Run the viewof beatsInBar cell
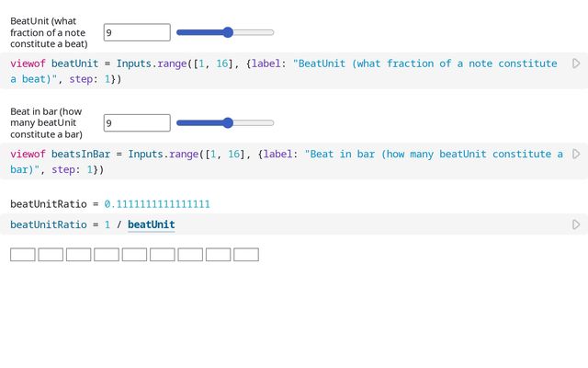588x368 pixels. 576,155
